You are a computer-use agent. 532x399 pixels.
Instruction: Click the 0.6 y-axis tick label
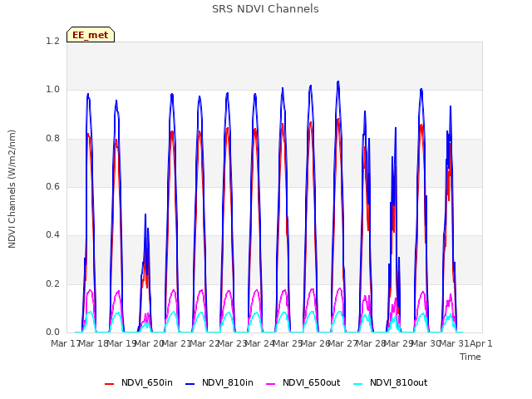click(52, 186)
